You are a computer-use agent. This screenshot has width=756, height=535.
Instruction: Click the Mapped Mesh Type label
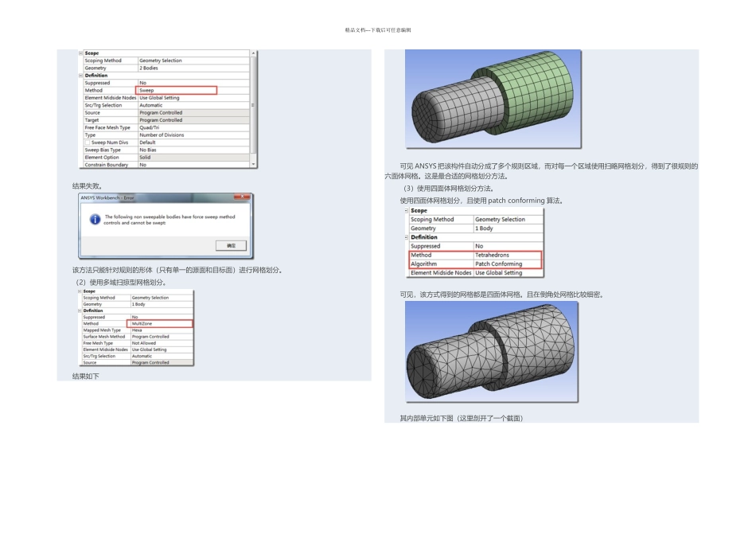click(x=102, y=330)
